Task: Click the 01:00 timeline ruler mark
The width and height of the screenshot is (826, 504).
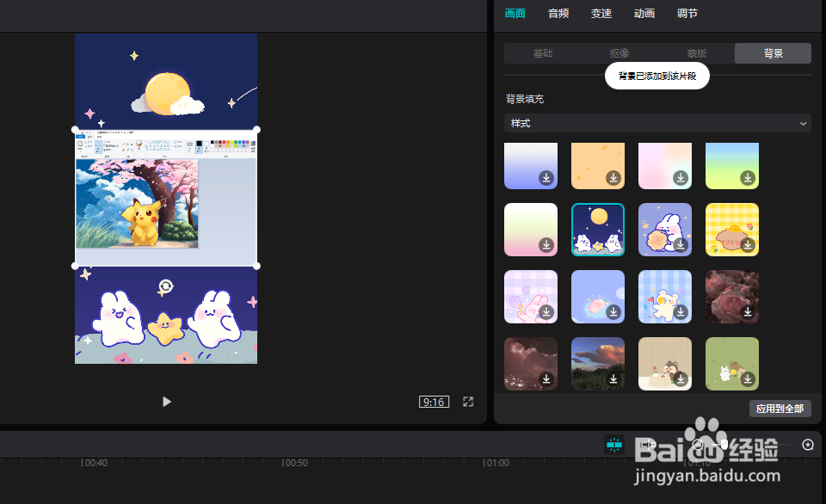Action: (x=496, y=463)
